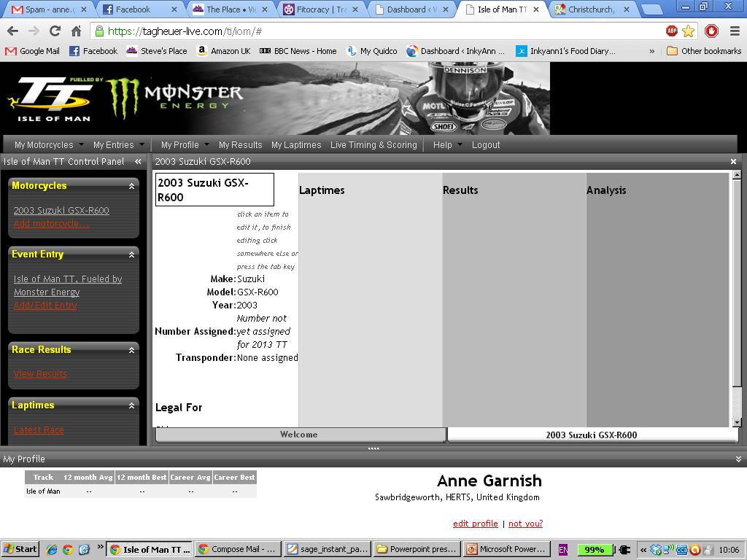747x560 pixels.
Task: Switch to the Welcome bottom tab
Action: tap(301, 435)
